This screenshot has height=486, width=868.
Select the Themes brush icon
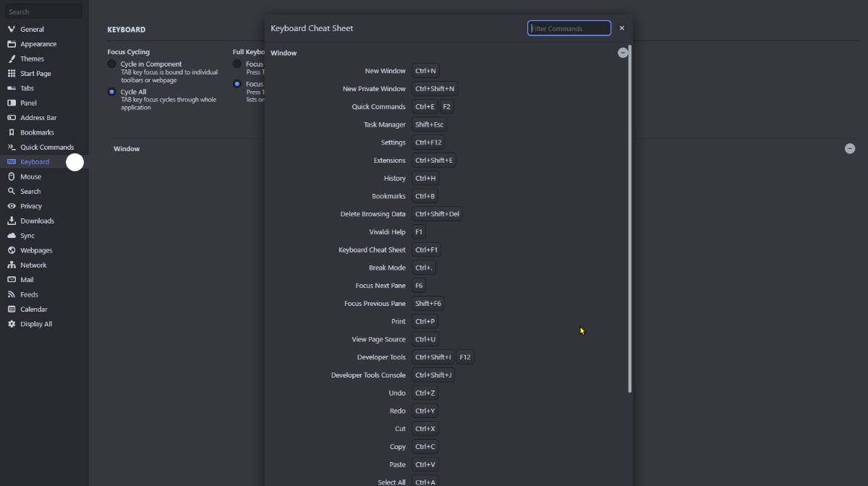(x=12, y=59)
